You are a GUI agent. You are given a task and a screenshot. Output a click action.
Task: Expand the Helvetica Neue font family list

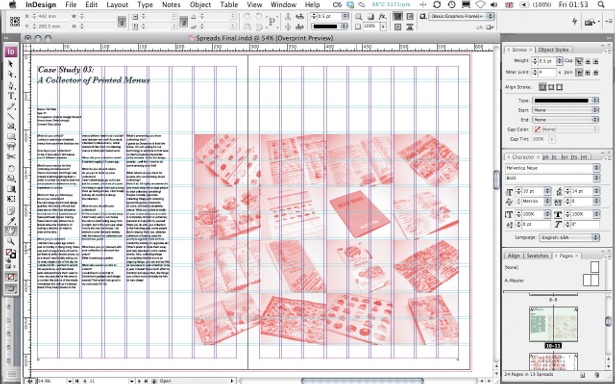(x=596, y=168)
